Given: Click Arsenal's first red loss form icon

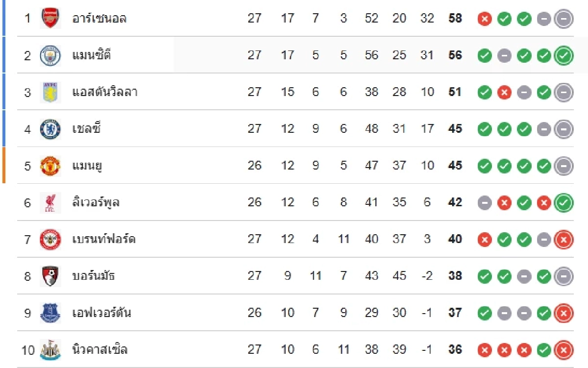Looking at the screenshot, I should [485, 19].
